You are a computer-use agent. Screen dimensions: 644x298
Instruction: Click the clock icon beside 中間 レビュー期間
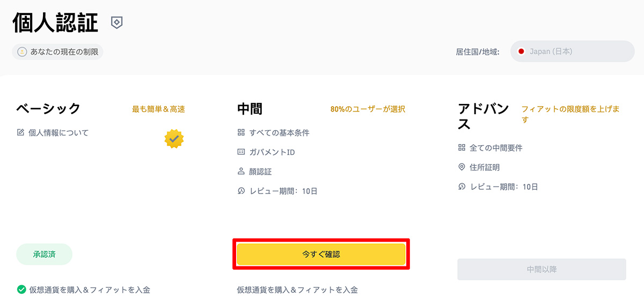click(241, 191)
